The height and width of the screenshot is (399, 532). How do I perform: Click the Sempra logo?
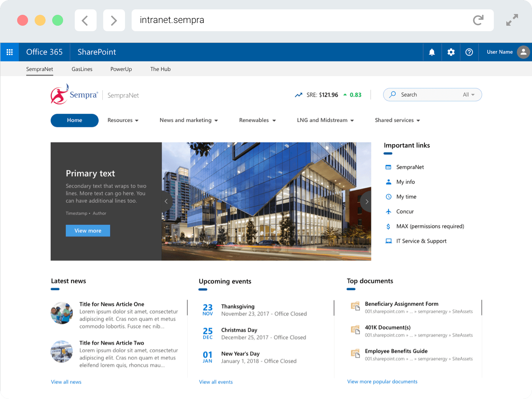[74, 94]
